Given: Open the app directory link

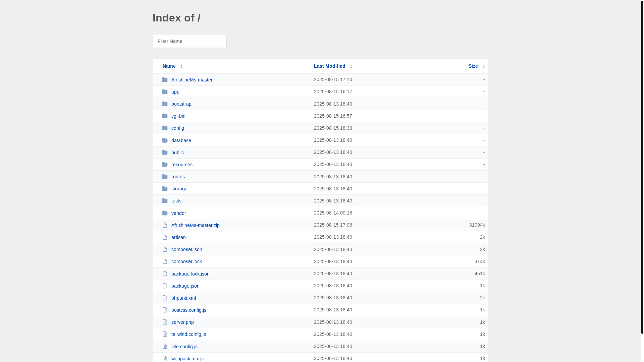Looking at the screenshot, I should pos(175,92).
